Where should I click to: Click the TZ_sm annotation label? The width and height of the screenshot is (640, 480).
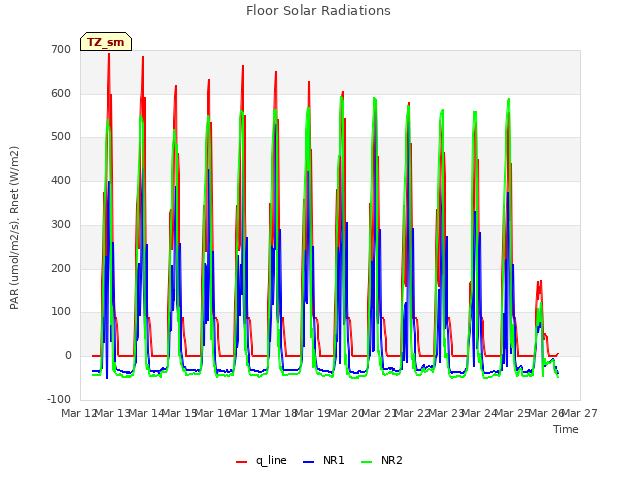click(x=106, y=42)
